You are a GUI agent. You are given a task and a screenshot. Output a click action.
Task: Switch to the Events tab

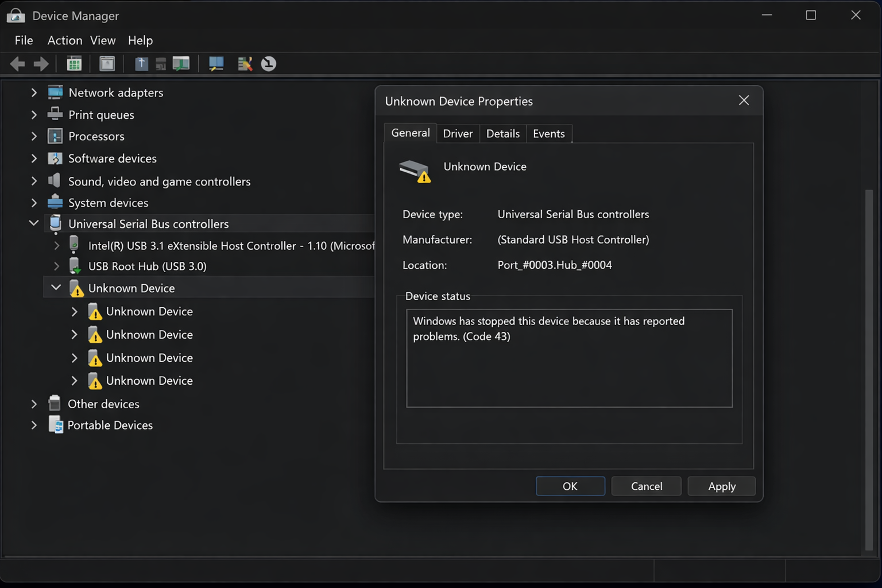pyautogui.click(x=548, y=133)
